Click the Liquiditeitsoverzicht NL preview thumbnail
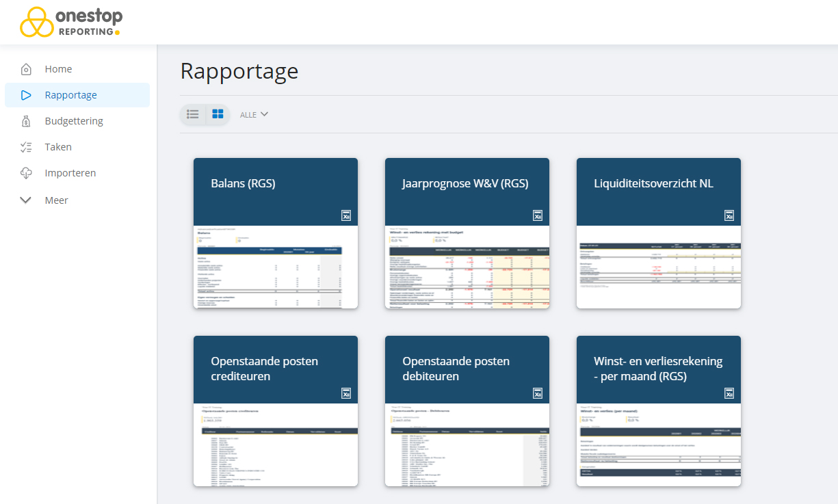This screenshot has width=838, height=504. pos(658,267)
